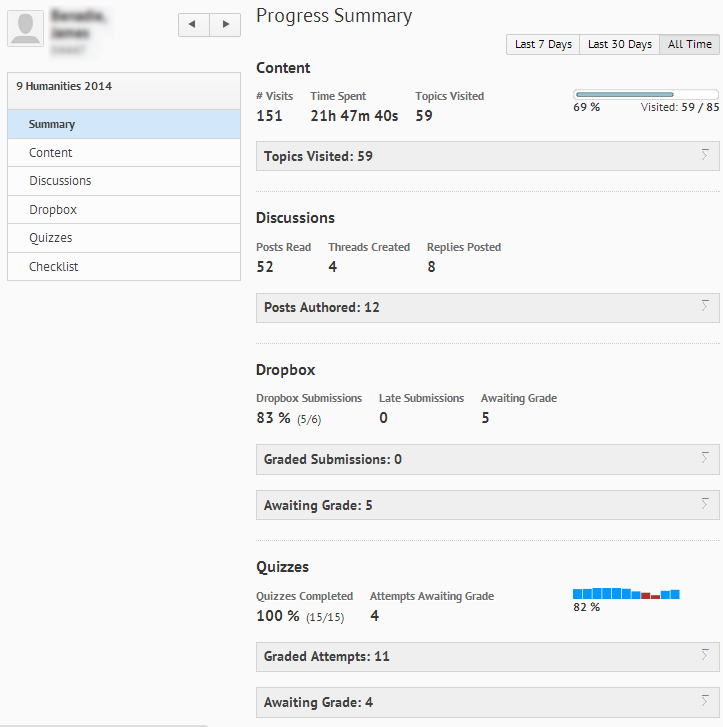
Task: Expand the Graded Attempts: 11 section
Action: (487, 657)
